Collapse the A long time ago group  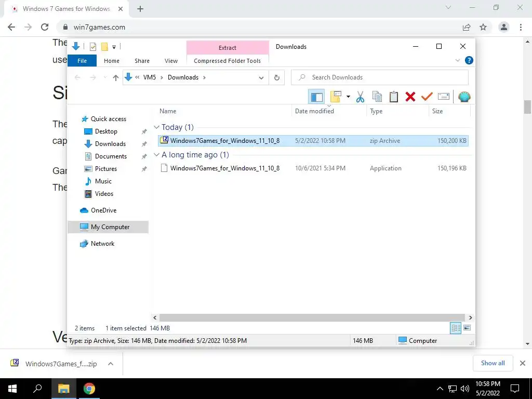point(156,155)
